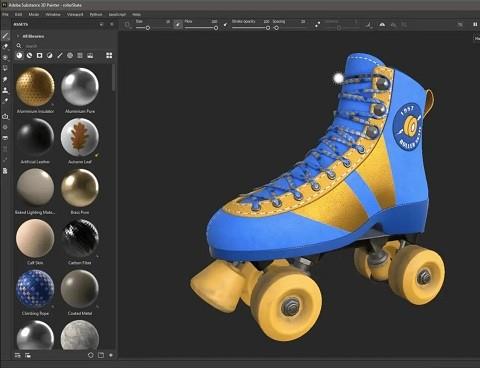This screenshot has width=480, height=368.
Task: Click the Spacing slider handle
Action: (276, 28)
